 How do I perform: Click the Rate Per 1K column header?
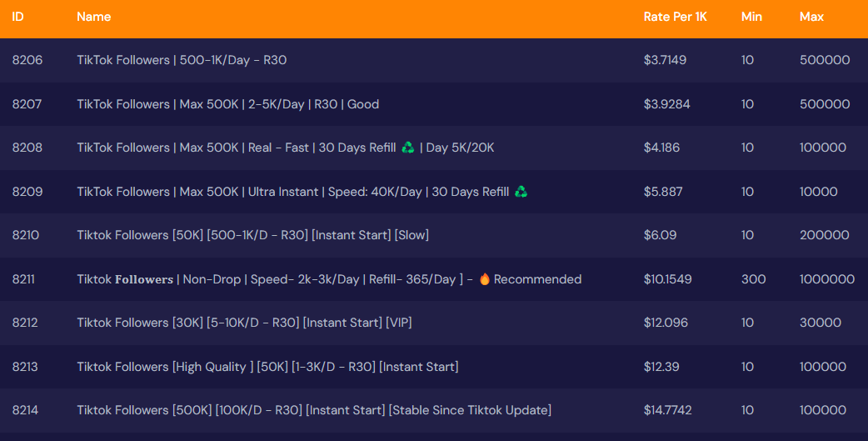coord(676,17)
